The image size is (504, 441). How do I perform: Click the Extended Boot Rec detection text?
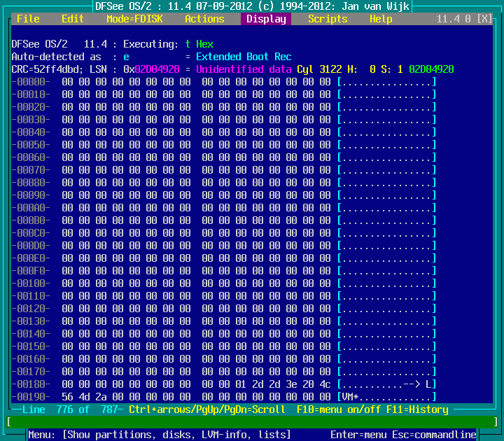tap(244, 57)
